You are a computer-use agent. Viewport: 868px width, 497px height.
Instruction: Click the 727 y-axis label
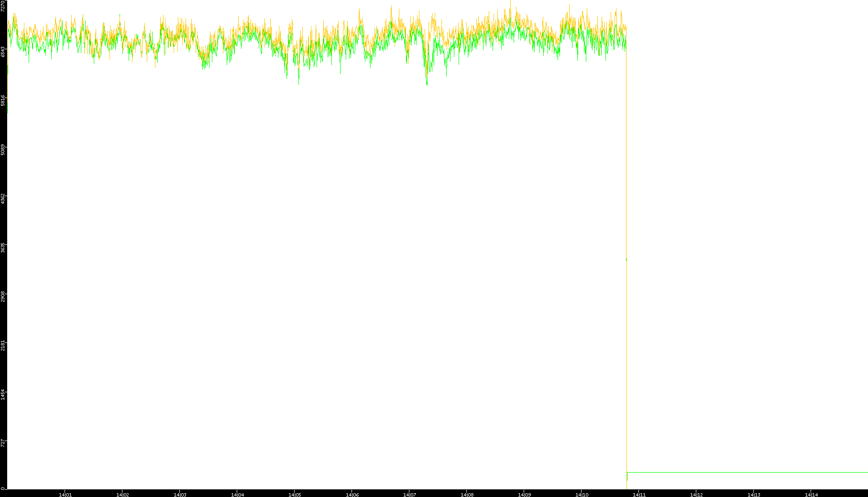click(3, 443)
